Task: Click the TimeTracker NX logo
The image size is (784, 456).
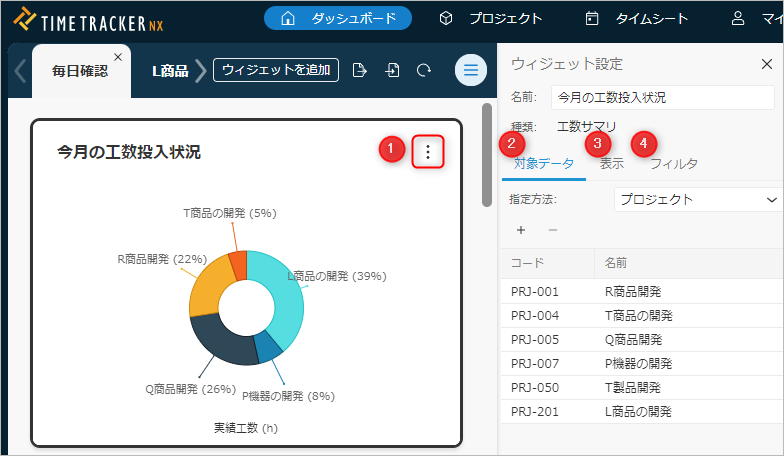Action: [x=88, y=18]
